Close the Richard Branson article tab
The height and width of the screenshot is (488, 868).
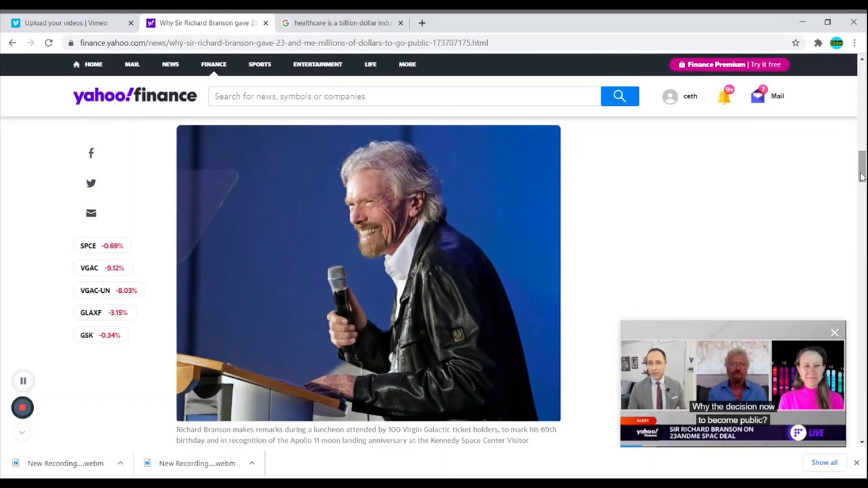tap(266, 23)
